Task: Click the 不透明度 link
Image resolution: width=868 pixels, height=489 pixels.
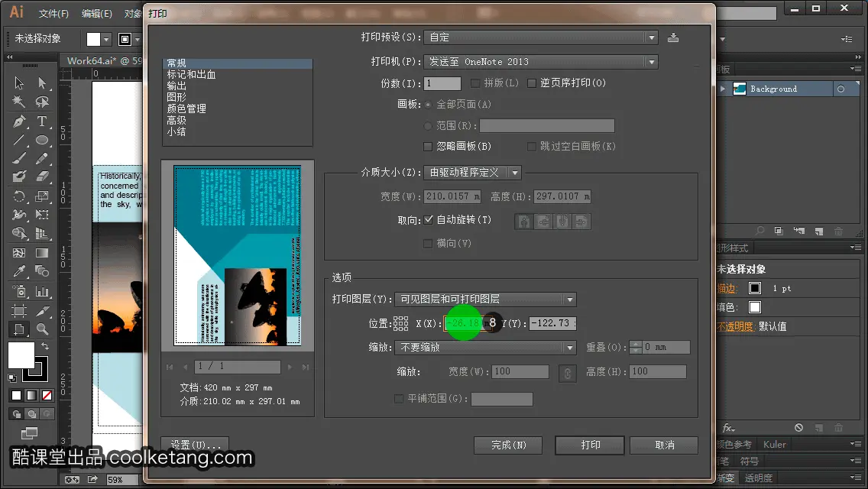Action: pos(736,327)
